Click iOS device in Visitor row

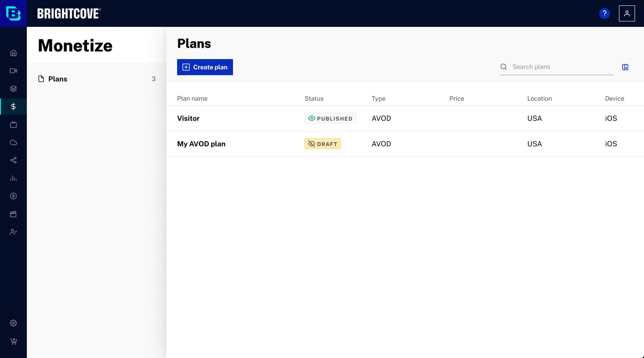point(611,118)
